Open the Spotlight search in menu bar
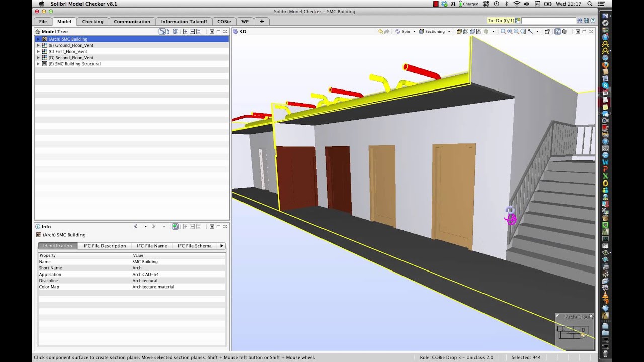This screenshot has height=362, width=644. point(589,4)
